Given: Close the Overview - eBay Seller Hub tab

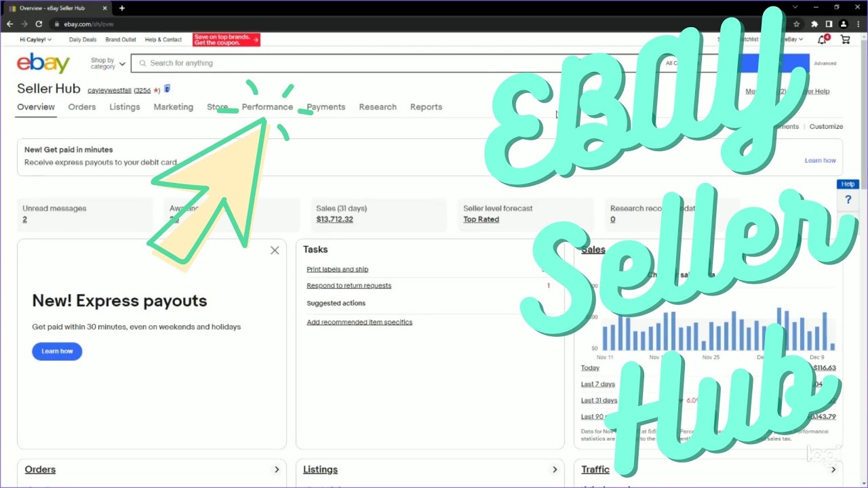Looking at the screenshot, I should [x=104, y=8].
